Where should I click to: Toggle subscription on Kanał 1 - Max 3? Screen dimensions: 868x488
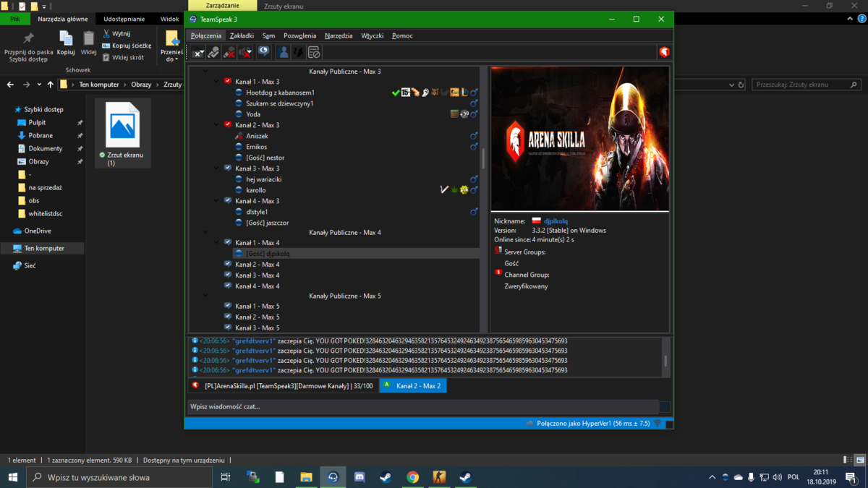tap(228, 82)
